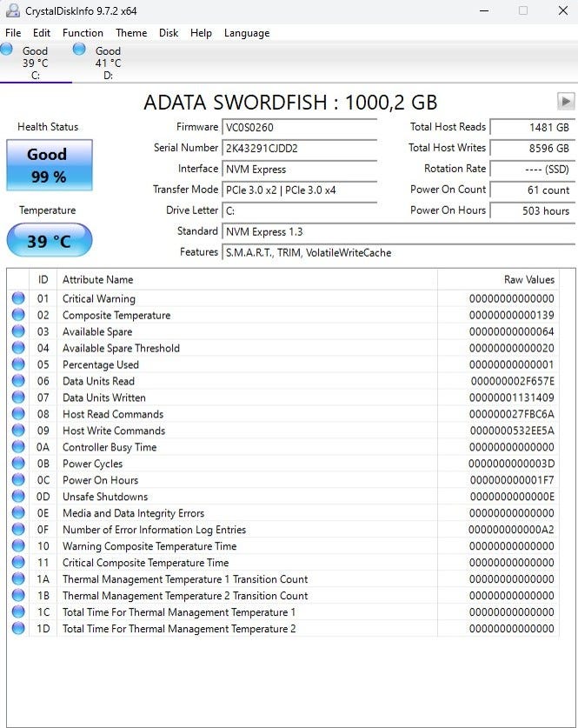Click the status icon for Error Information Log Entries
Image resolution: width=578 pixels, height=728 pixels.
click(18, 529)
